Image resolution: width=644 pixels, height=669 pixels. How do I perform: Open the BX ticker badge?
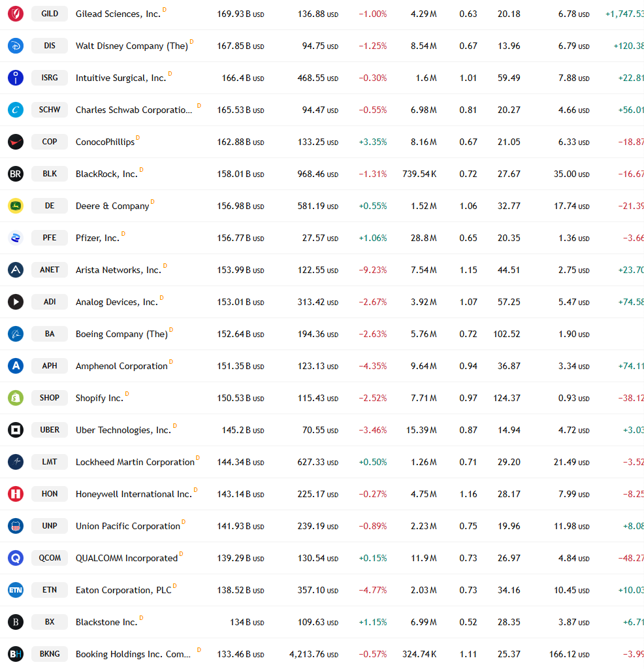click(50, 622)
